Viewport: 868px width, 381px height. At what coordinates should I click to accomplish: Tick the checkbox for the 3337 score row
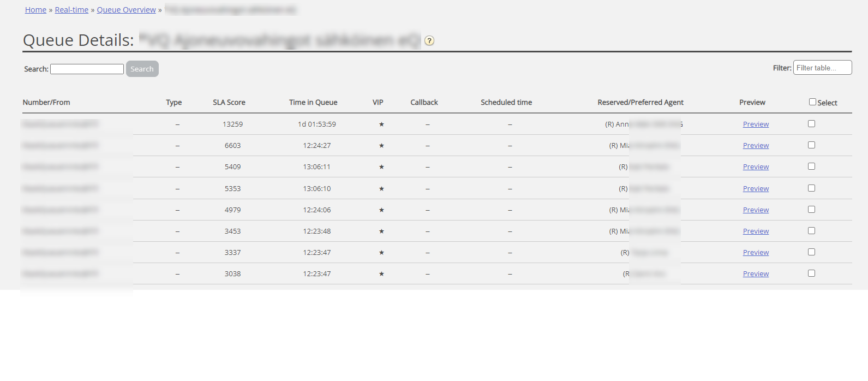coord(811,252)
